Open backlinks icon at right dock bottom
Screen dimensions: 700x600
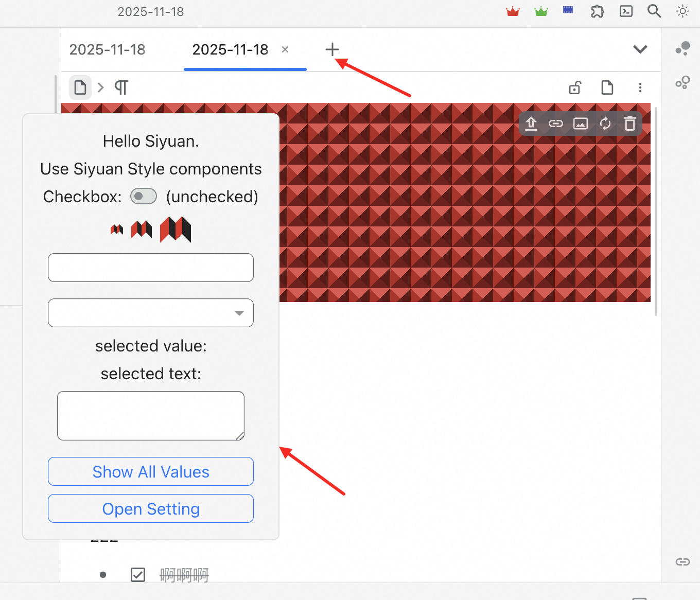pyautogui.click(x=682, y=561)
